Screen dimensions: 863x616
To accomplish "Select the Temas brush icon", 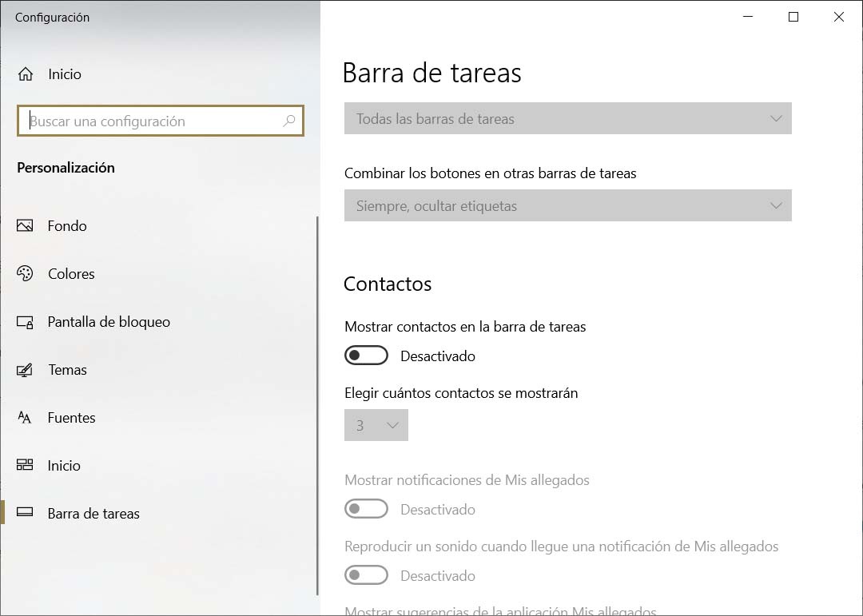I will click(24, 369).
